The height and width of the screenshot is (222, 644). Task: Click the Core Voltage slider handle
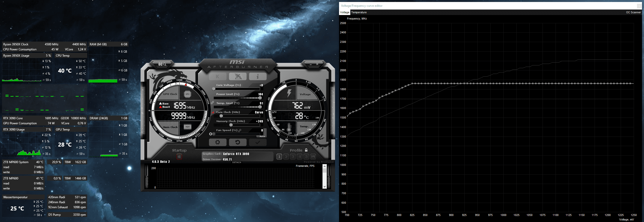pos(214,89)
